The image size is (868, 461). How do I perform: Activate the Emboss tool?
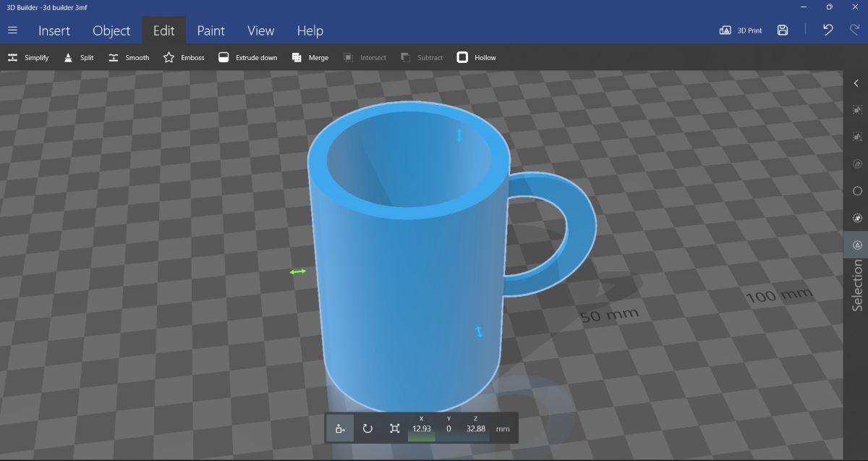point(183,57)
